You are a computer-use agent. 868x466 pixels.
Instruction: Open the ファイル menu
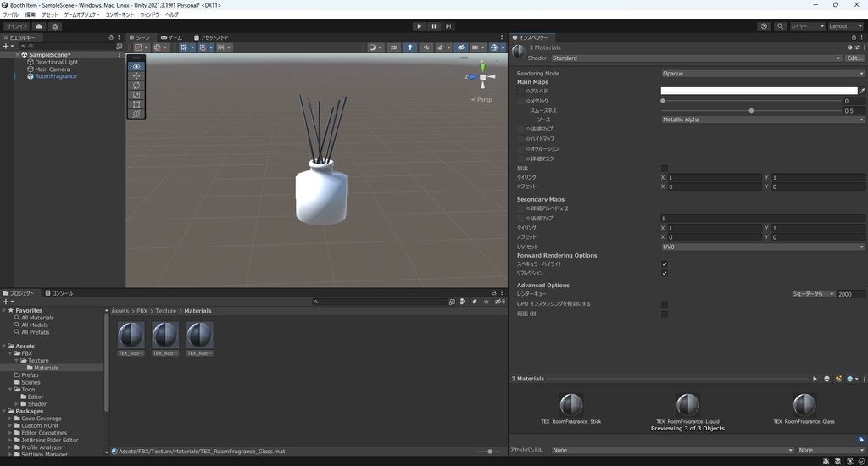10,14
